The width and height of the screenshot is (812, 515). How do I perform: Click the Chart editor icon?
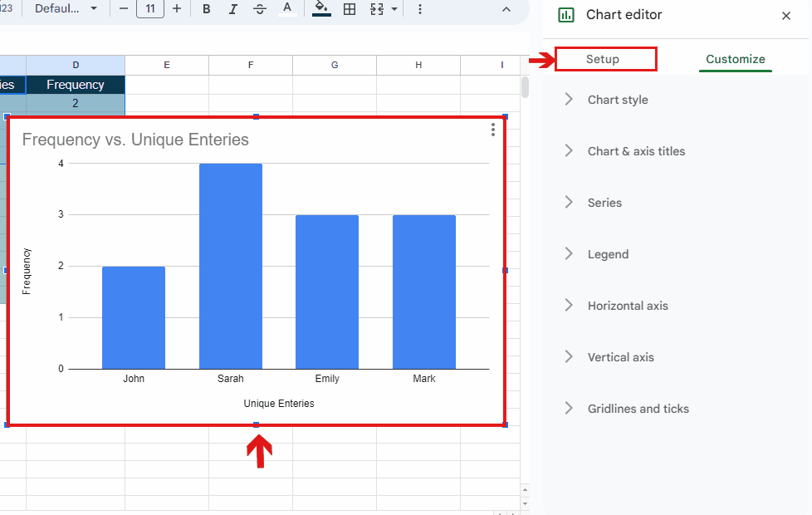tap(566, 15)
